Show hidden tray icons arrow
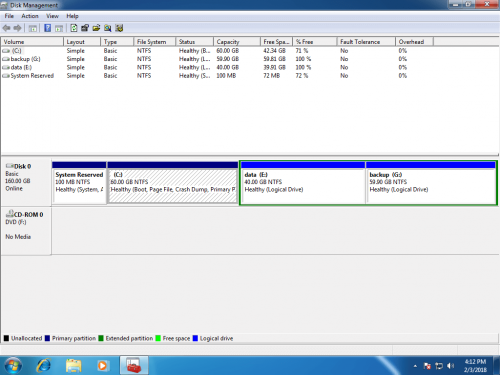This screenshot has height=375, width=500. [x=415, y=366]
